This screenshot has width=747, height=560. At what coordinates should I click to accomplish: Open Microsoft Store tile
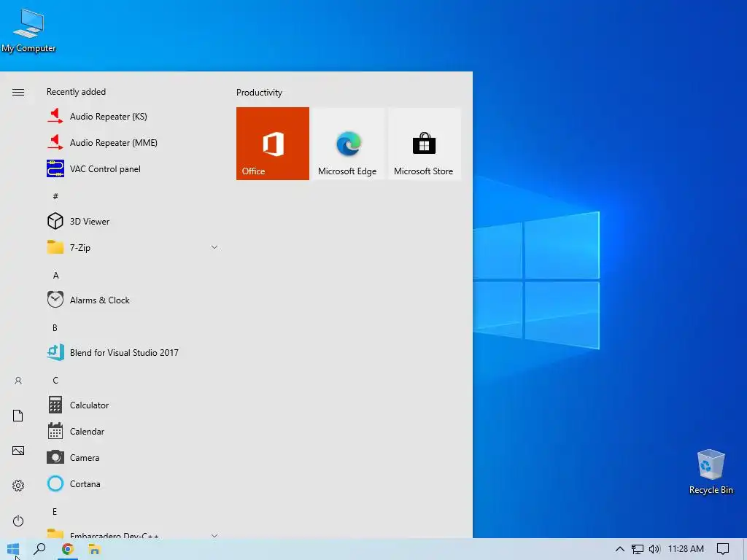[x=424, y=144]
